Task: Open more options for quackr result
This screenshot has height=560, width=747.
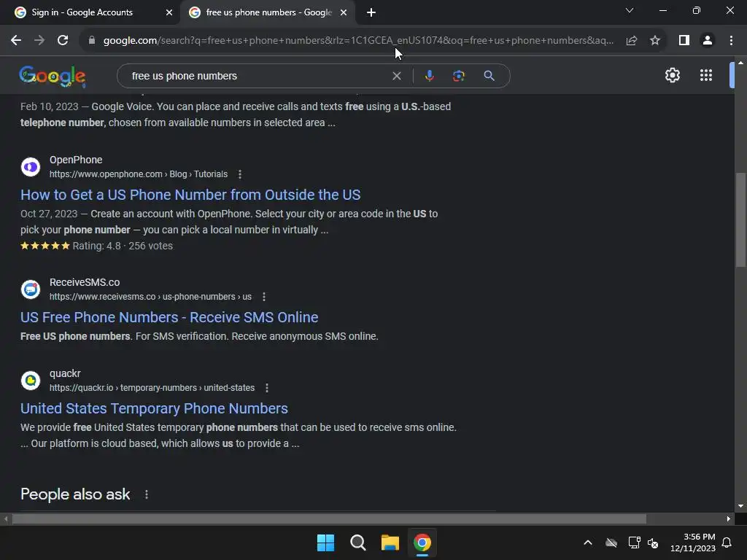Action: pos(267,388)
